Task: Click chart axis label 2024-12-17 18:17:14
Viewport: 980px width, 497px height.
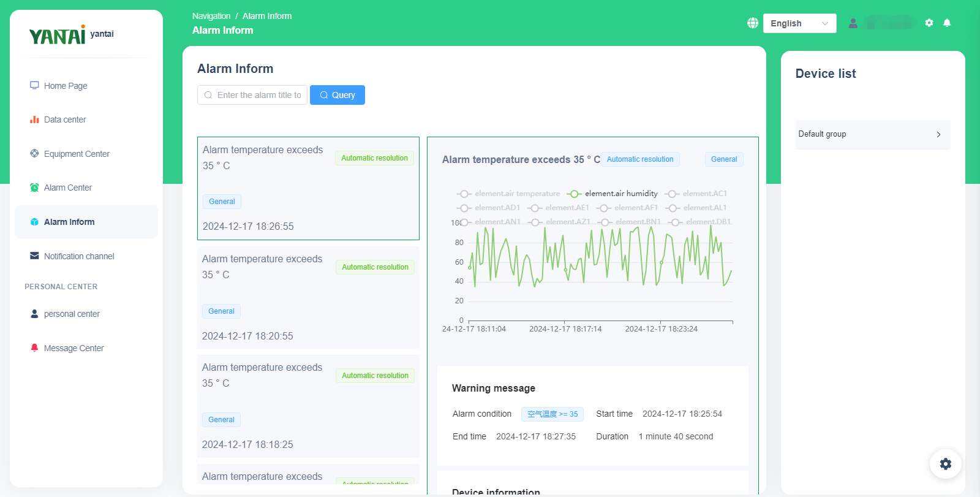Action: point(565,329)
